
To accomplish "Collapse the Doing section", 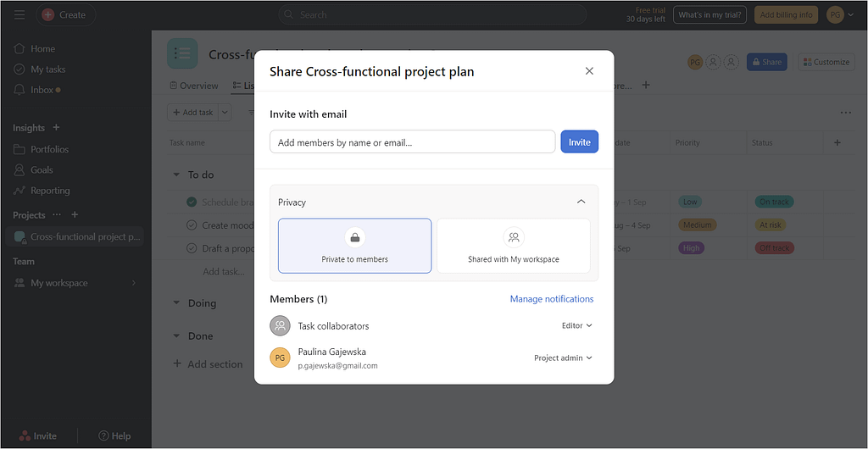I will point(176,303).
